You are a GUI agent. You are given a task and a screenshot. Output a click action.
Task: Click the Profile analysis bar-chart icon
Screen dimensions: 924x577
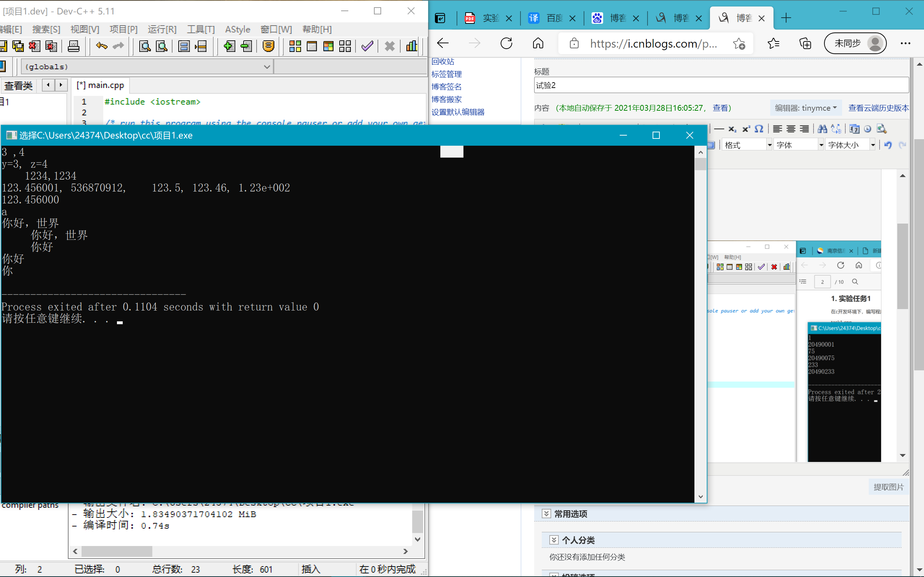click(411, 46)
